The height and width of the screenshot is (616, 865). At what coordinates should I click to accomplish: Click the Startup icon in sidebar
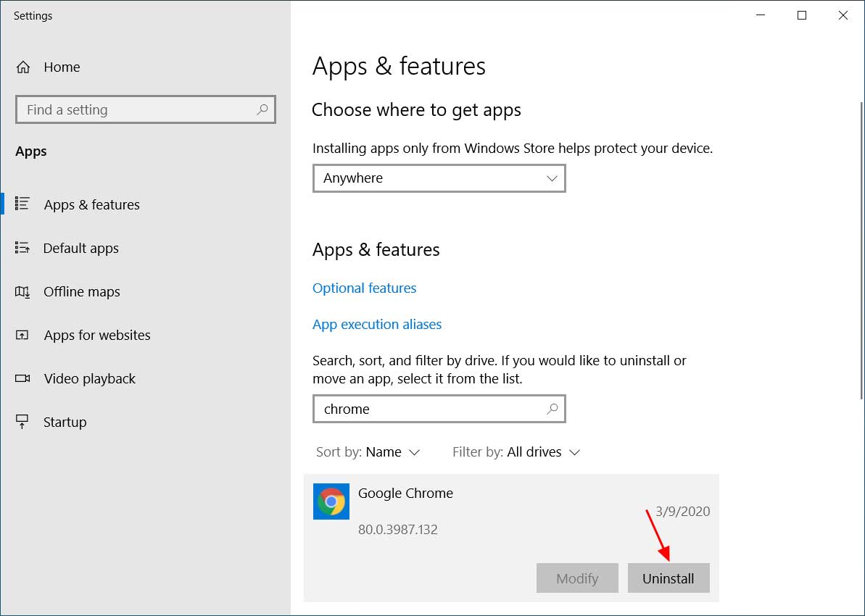(22, 422)
